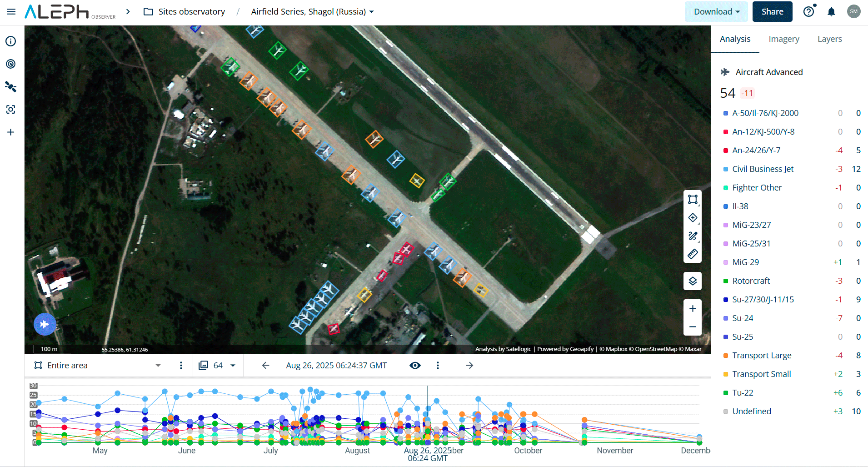Select the ruler measurement tool
The image size is (868, 467).
pos(693,254)
